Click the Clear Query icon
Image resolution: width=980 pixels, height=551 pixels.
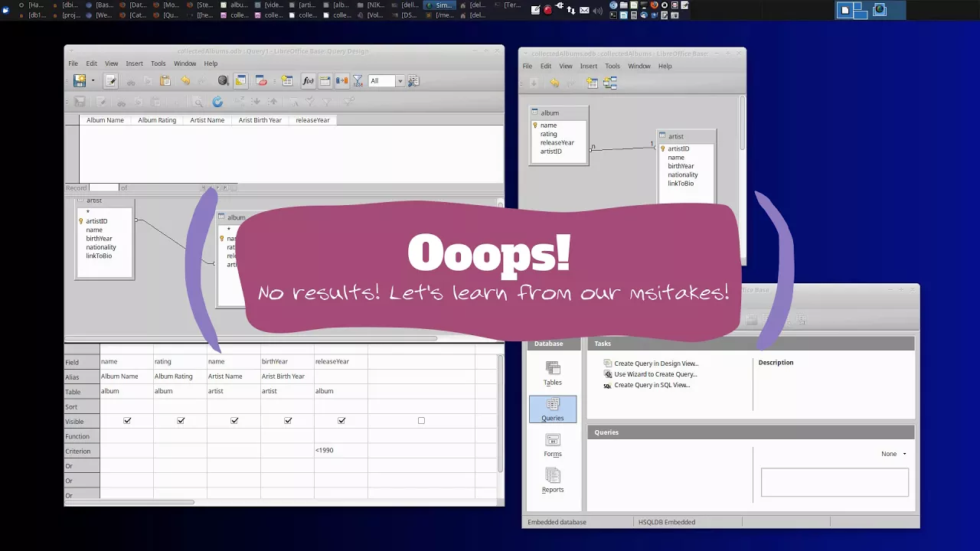(x=261, y=80)
